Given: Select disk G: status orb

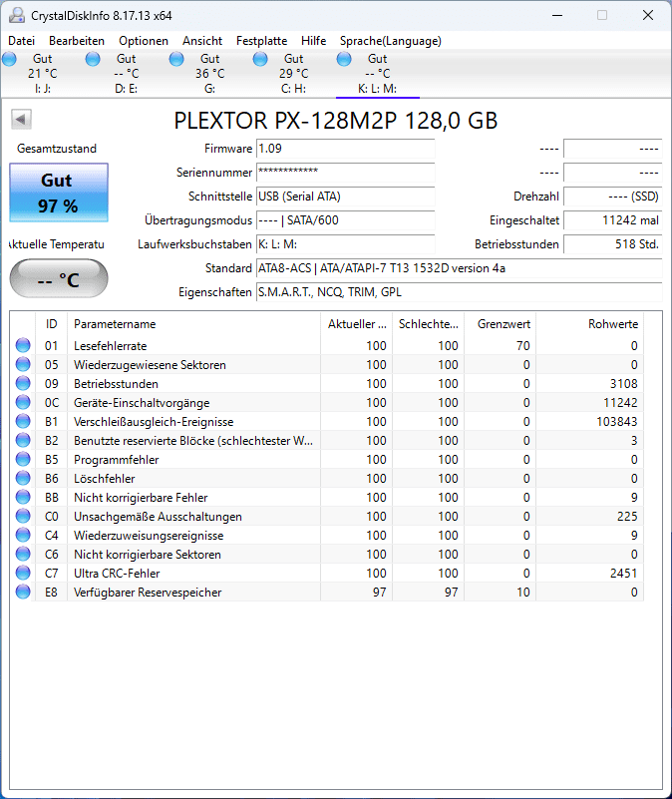Looking at the screenshot, I should click(x=176, y=59).
